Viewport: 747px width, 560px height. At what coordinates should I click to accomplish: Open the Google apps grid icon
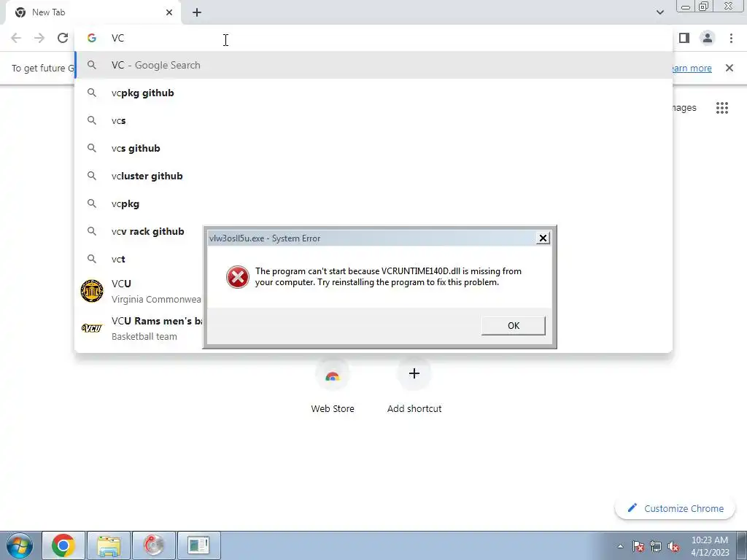point(721,108)
